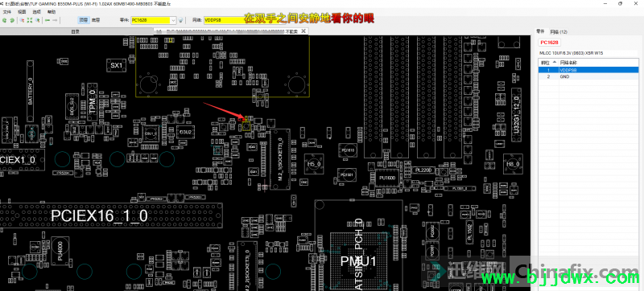Switch to top layer view button

pyautogui.click(x=84, y=19)
